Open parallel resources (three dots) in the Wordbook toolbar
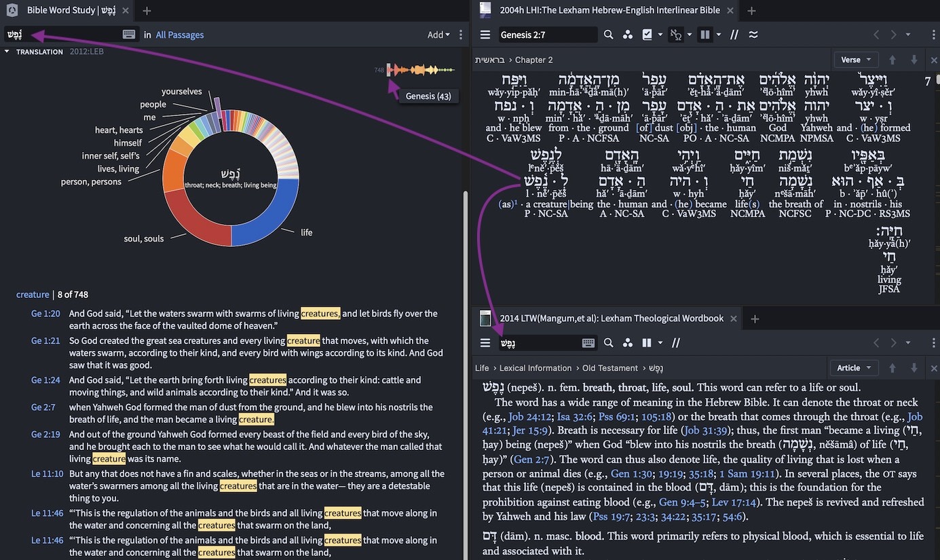 pos(628,343)
